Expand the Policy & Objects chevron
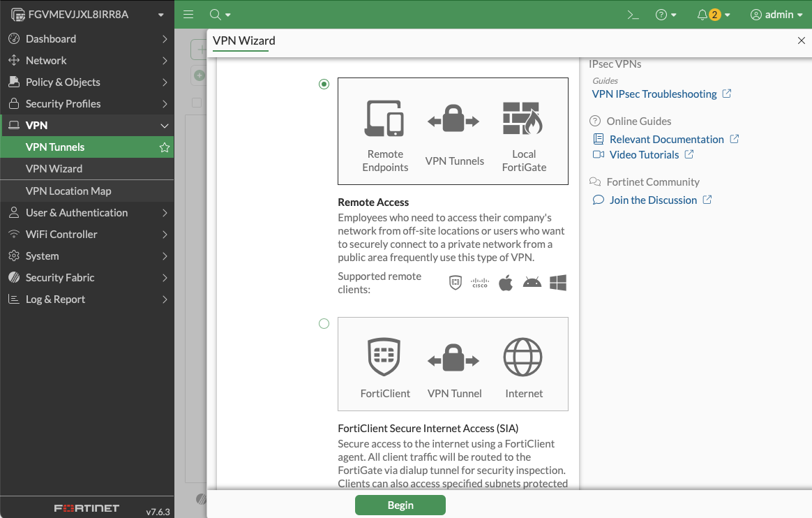Screen dimensions: 812x518 [x=165, y=82]
